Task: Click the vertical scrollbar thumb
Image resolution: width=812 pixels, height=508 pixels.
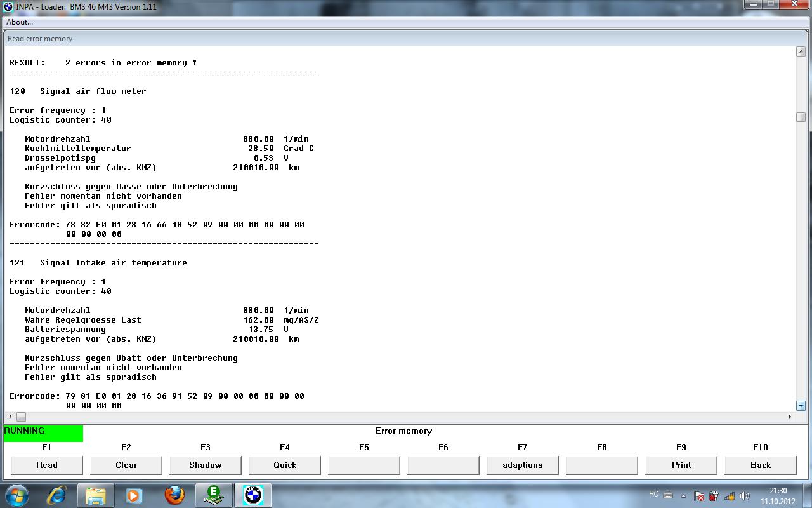Action: coord(801,117)
